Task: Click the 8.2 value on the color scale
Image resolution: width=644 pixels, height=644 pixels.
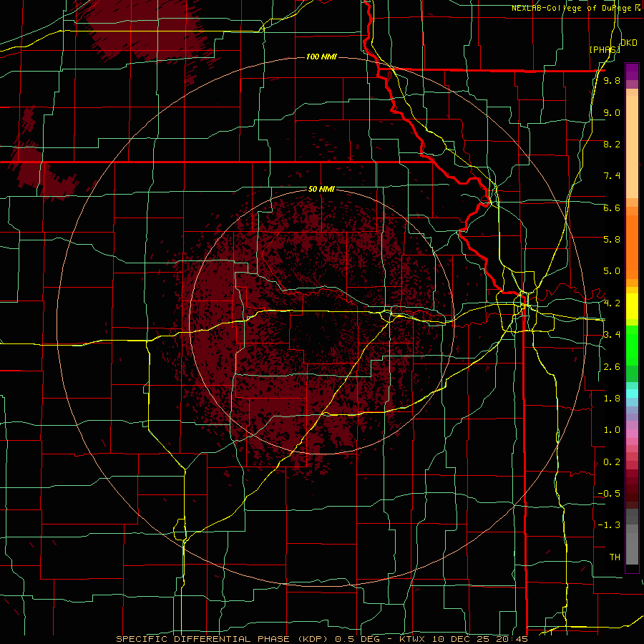Action: click(x=612, y=144)
